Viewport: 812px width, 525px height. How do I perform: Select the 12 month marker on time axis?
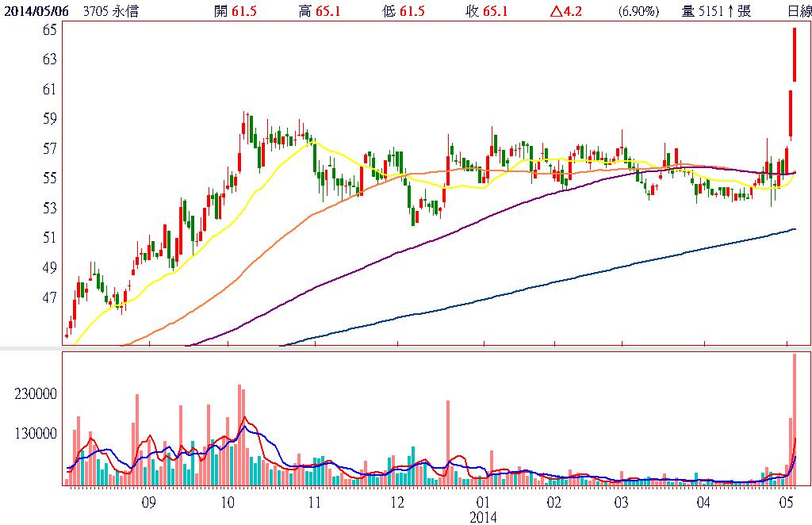397,502
